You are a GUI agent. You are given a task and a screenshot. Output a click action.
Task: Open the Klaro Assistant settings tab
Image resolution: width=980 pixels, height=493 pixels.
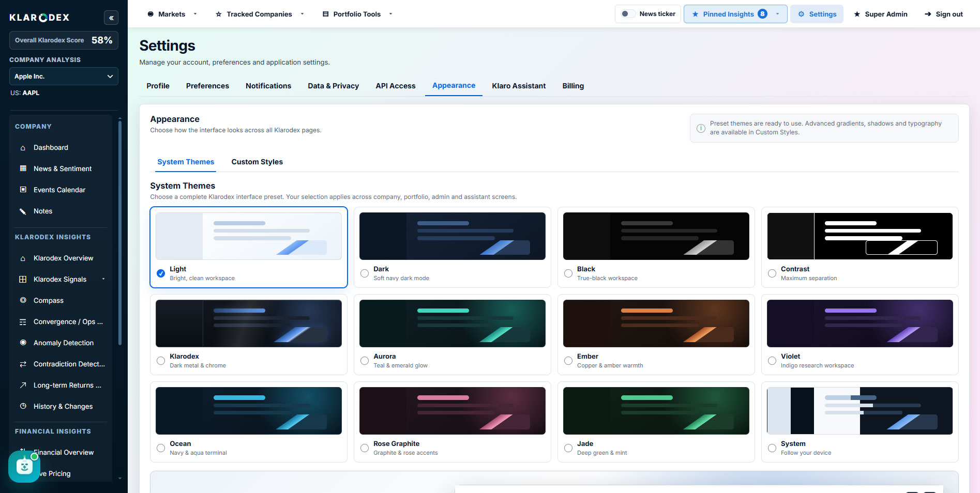[x=519, y=86]
